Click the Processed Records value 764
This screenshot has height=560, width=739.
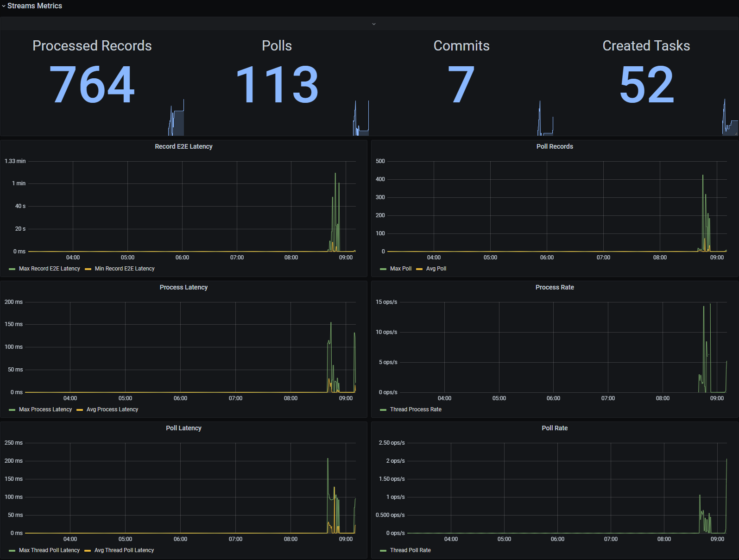[x=92, y=85]
